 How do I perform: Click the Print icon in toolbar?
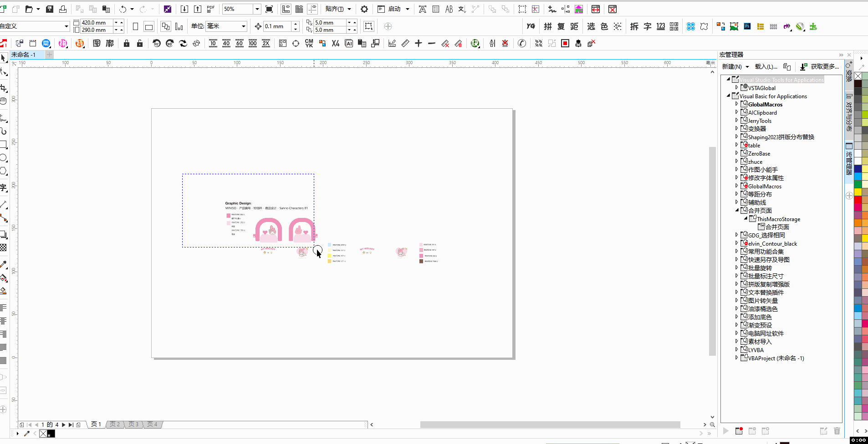click(63, 9)
